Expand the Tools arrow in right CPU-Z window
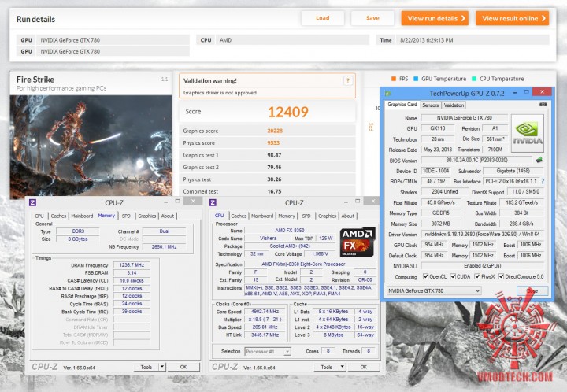Screen dimensions: 567x392 click(x=342, y=367)
